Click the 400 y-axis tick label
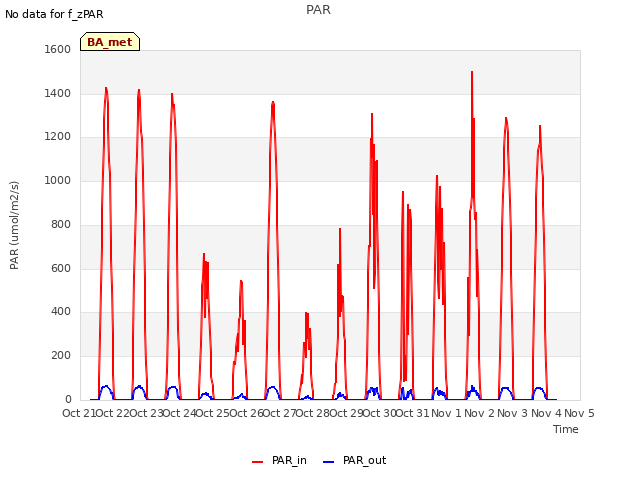640x480 pixels. 61,312
